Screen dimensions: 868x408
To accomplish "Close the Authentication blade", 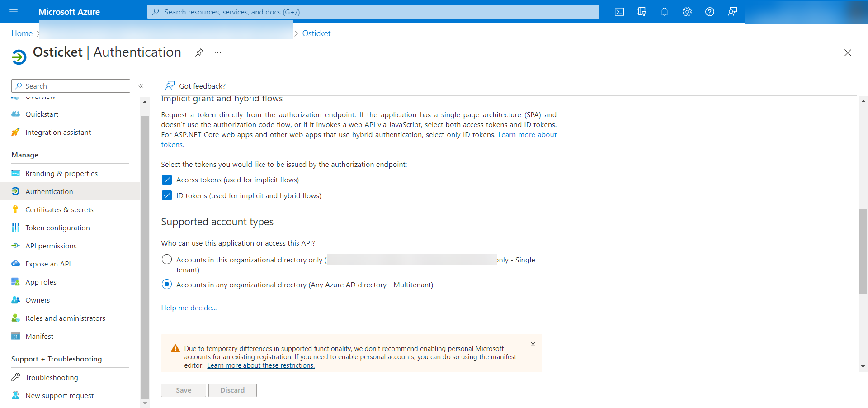I will click(848, 53).
